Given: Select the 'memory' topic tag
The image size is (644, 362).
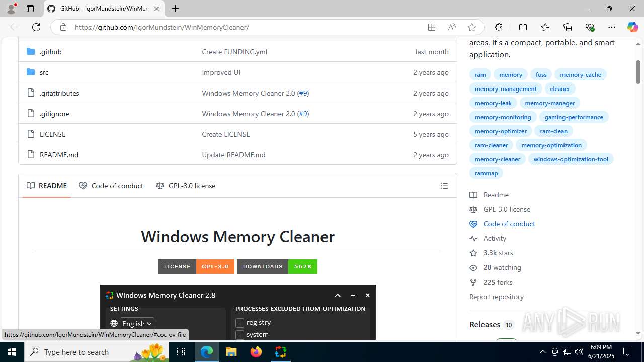Looking at the screenshot, I should (x=511, y=74).
